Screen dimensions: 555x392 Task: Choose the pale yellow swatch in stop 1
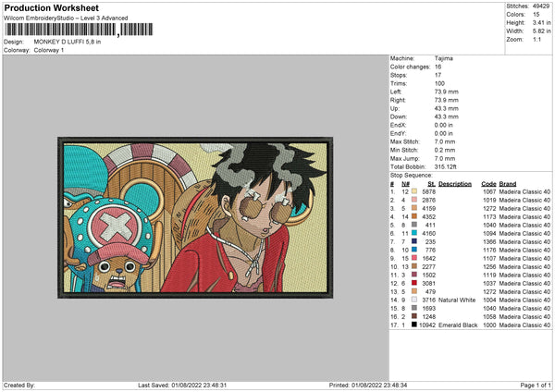click(x=413, y=191)
